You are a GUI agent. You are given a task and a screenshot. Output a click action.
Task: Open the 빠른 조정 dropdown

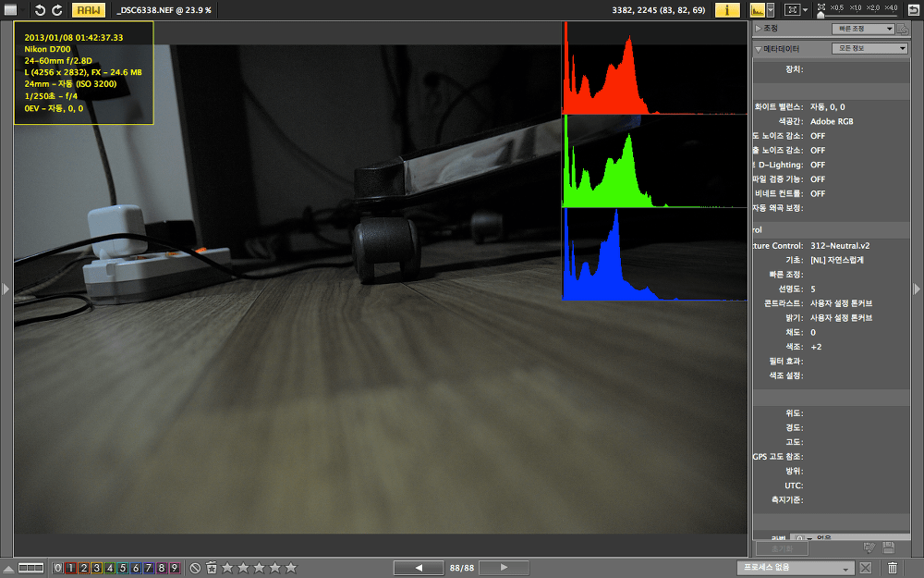tap(862, 29)
